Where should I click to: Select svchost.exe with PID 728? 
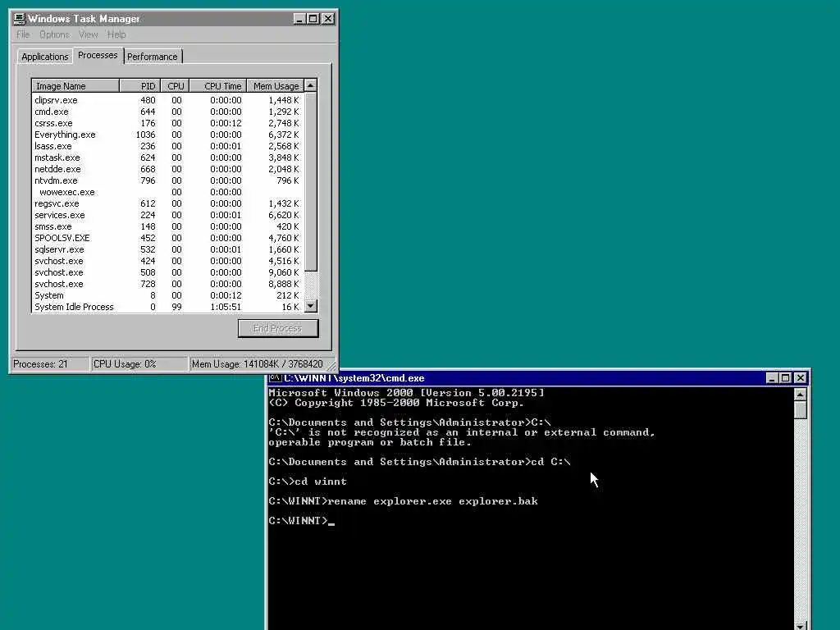[167, 284]
